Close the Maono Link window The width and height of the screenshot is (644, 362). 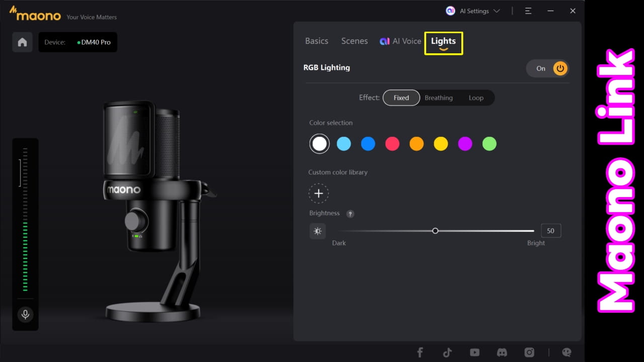[x=573, y=11]
